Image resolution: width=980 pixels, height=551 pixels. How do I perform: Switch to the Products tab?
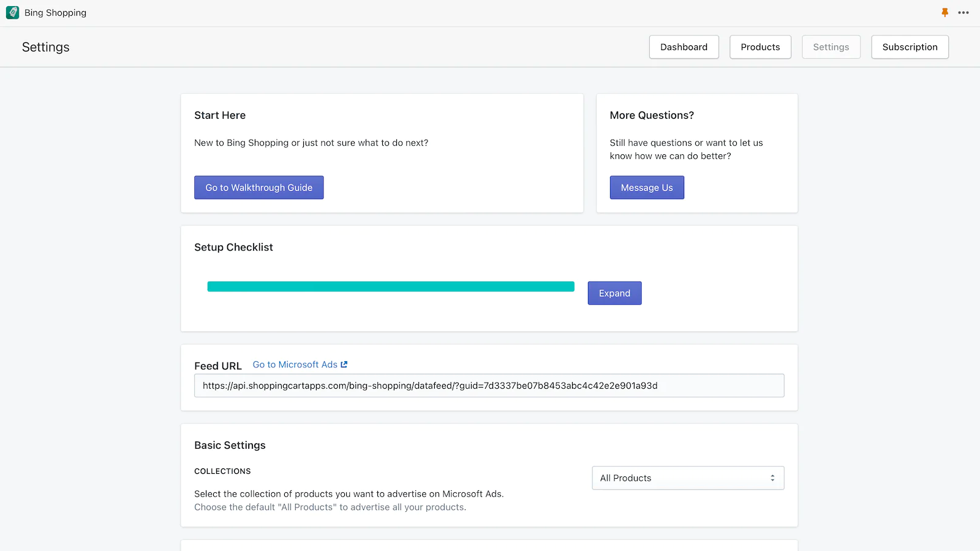[x=760, y=47]
